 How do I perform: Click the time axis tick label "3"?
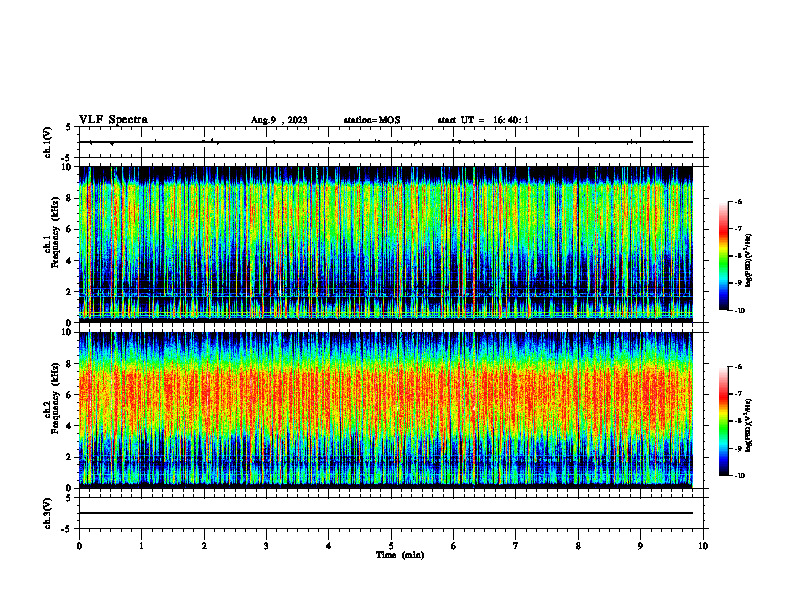(x=266, y=546)
